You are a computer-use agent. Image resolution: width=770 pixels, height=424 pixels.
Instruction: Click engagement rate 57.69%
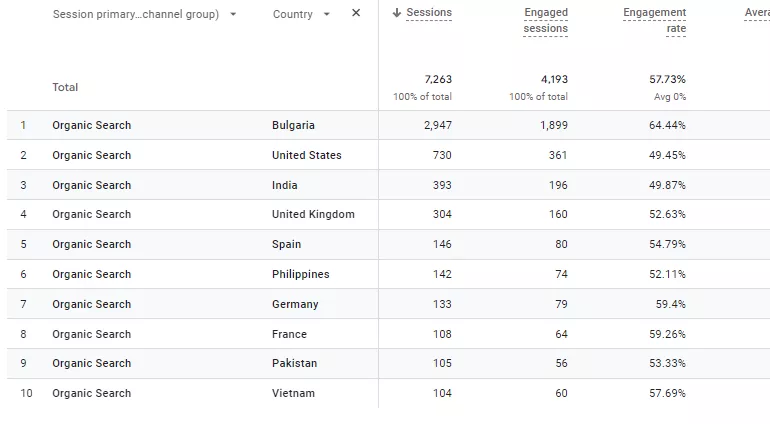click(x=667, y=393)
